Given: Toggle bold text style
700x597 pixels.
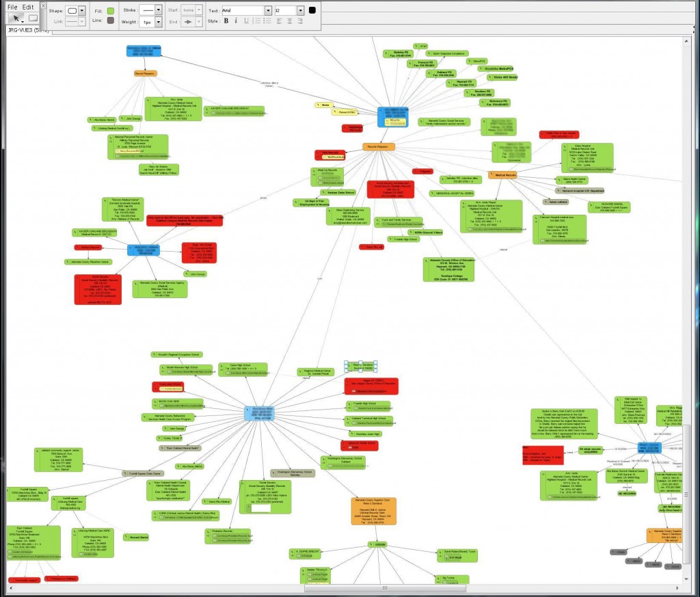Looking at the screenshot, I should tap(226, 21).
